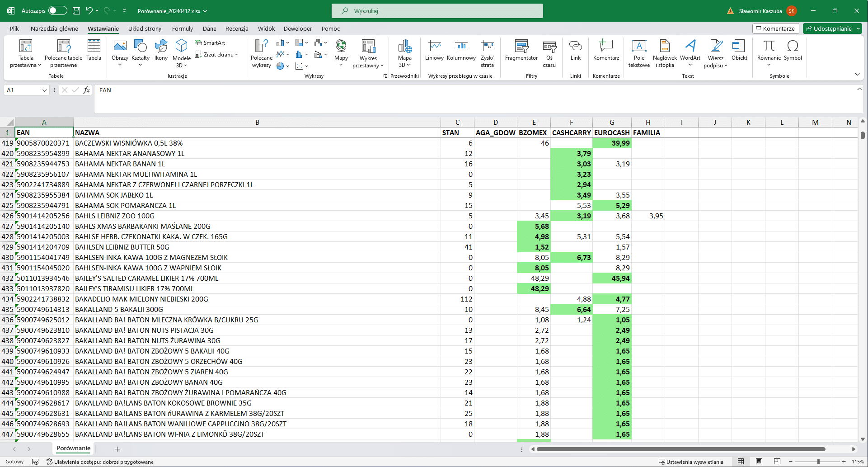Open the Name Box dropdown arrow

point(44,90)
